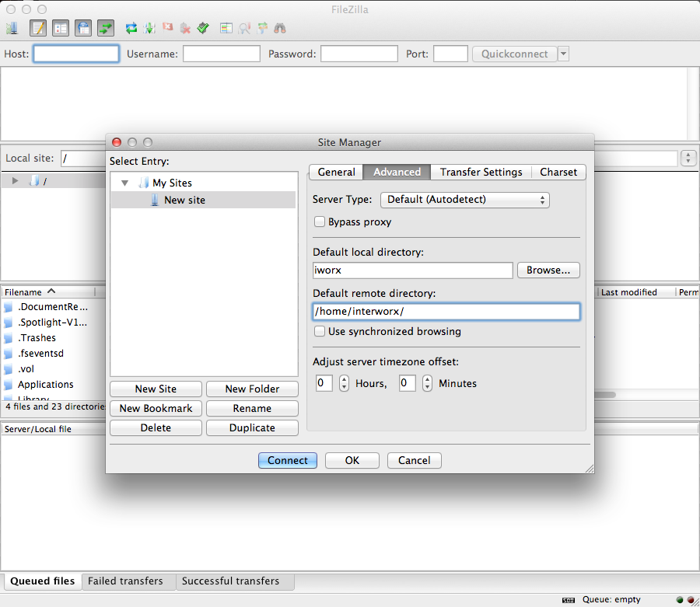Click the magnifier toolbar icon
700x607 pixels.
(244, 29)
